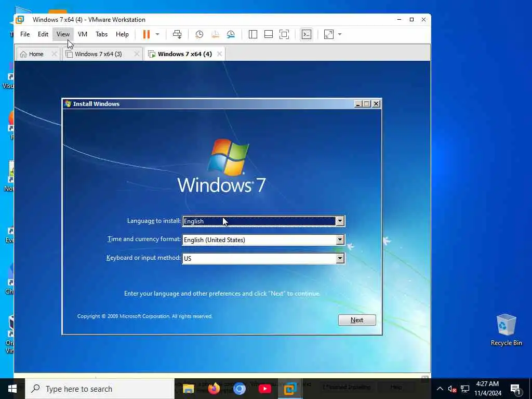Click VMware Workstation taskbar icon
The height and width of the screenshot is (399, 532).
pos(290,389)
